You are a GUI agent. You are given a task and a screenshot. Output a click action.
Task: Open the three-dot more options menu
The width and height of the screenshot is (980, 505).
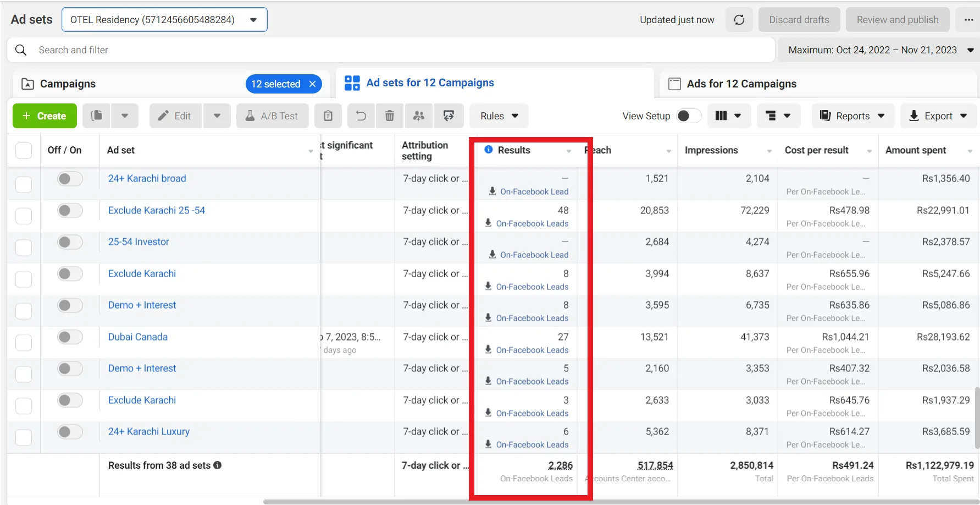968,20
